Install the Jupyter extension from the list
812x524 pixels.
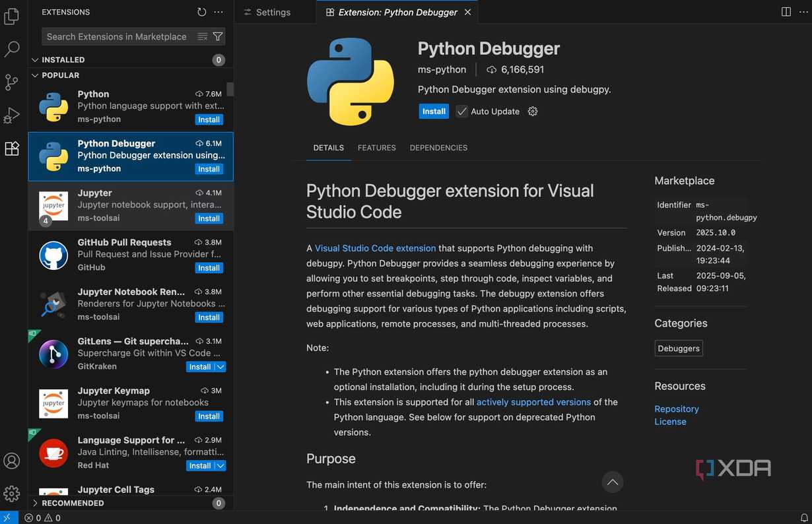pyautogui.click(x=209, y=218)
